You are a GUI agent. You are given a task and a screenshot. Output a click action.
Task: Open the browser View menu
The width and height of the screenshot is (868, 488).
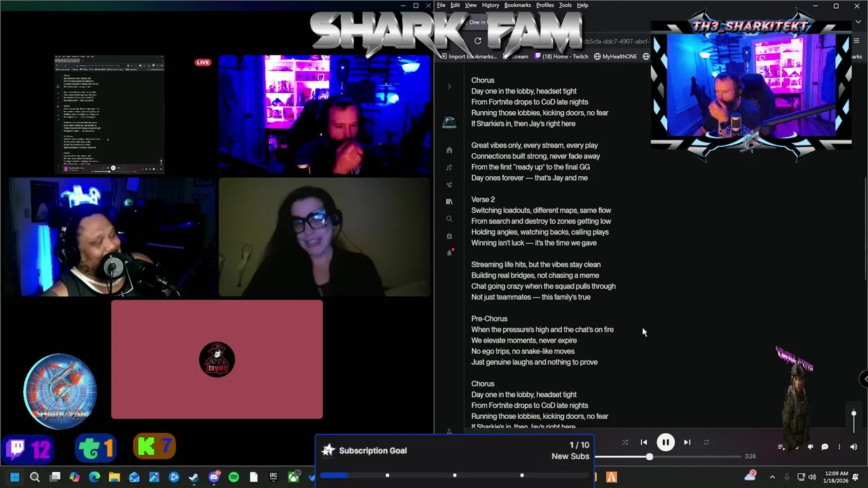[471, 5]
